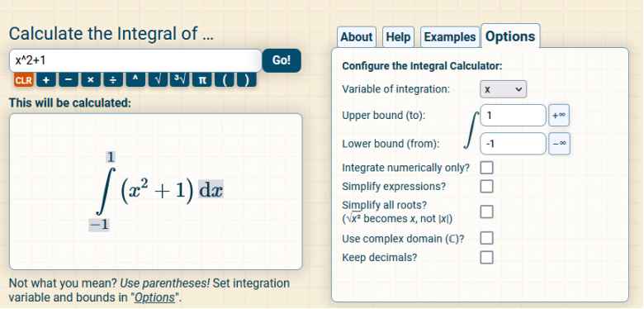Click the orange CLR clear button
The width and height of the screenshot is (644, 309).
(x=23, y=80)
